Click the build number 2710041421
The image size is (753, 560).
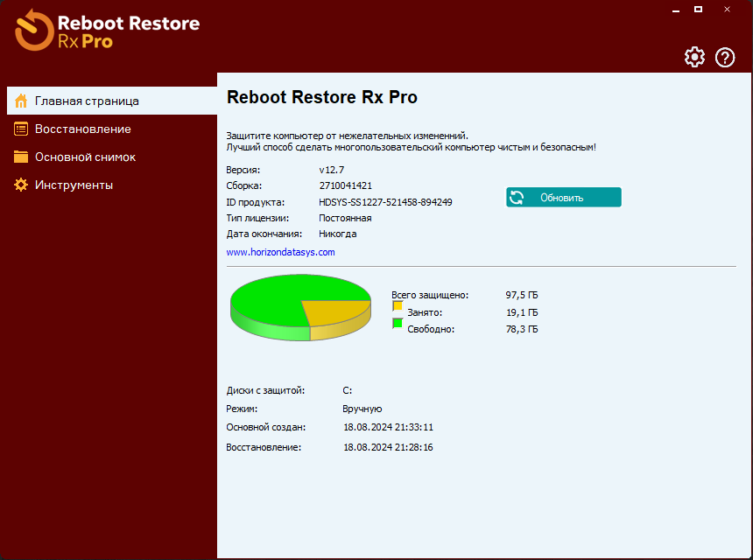(346, 185)
